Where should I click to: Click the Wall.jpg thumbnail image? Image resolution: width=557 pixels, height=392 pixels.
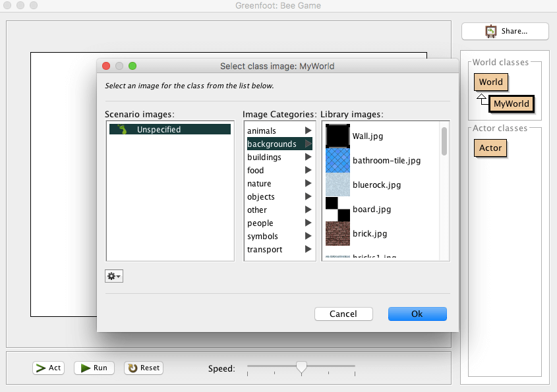tap(337, 136)
